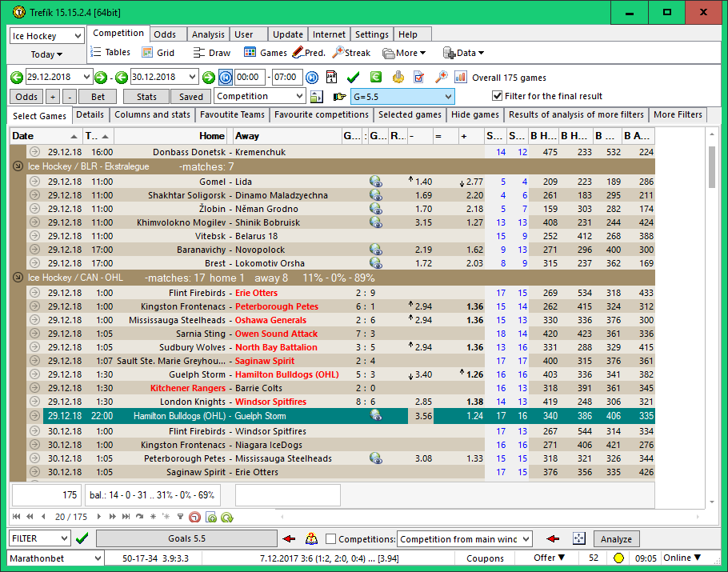Open the Marathonbet bookmaker dropdown
The image size is (728, 572).
pos(98,558)
